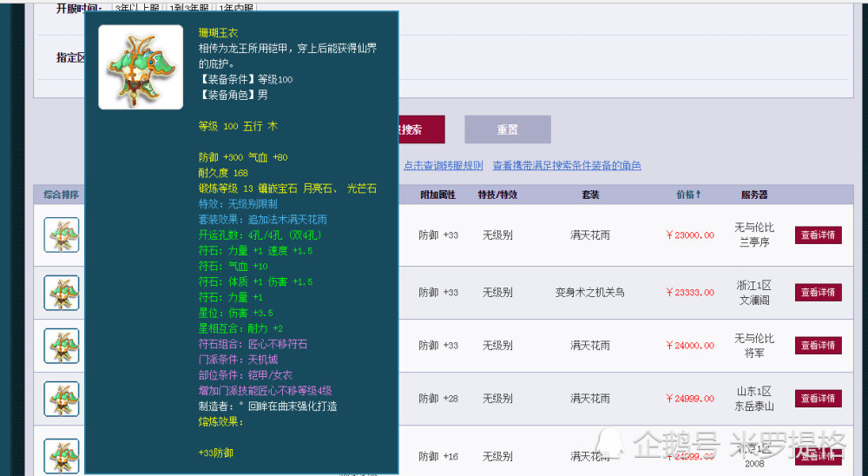Click the 特效：无级别限制 line in tooltip
868x476 pixels.
[x=238, y=204]
